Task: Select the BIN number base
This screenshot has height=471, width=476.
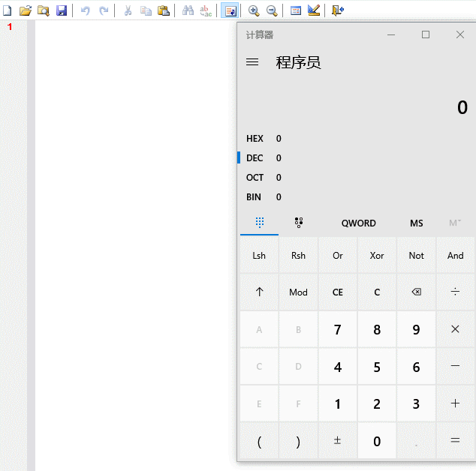Action: click(x=255, y=197)
